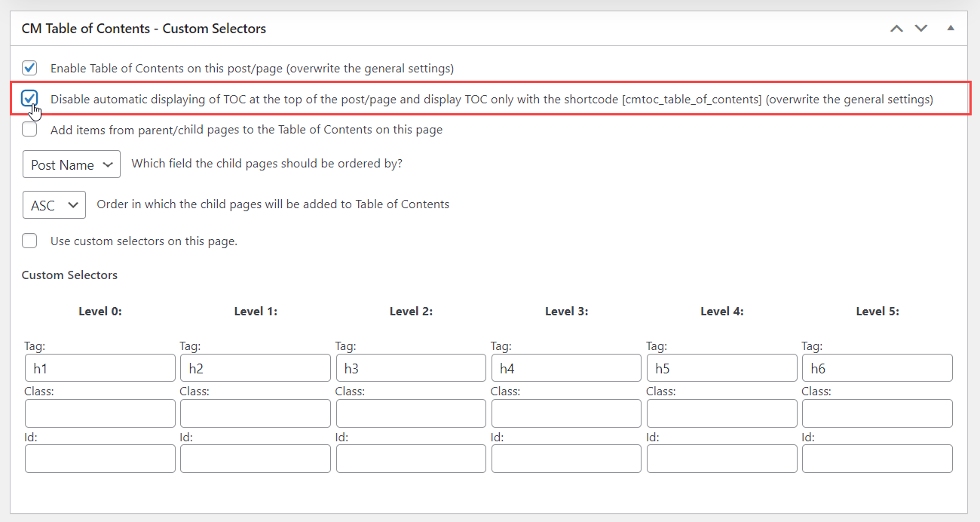Select the Level 3 Tag field with h4
This screenshot has width=980, height=522.
point(566,368)
